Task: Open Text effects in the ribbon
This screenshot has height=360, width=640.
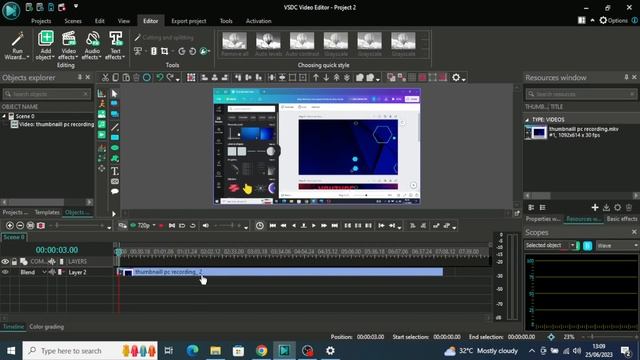Action: click(x=115, y=45)
